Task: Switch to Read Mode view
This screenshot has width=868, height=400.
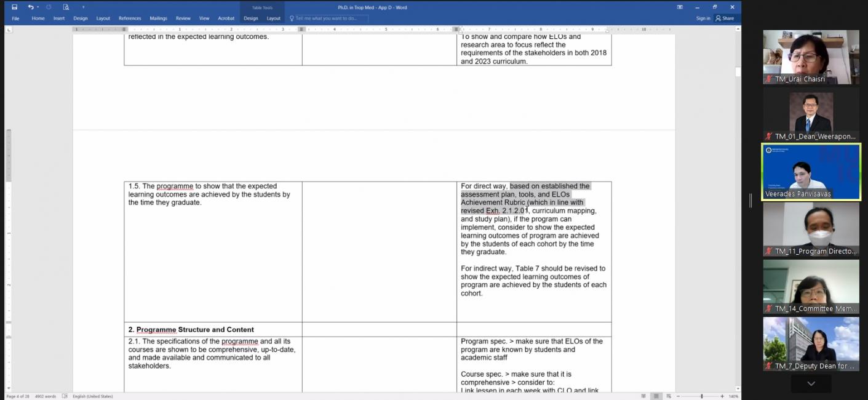Action: [x=644, y=396]
